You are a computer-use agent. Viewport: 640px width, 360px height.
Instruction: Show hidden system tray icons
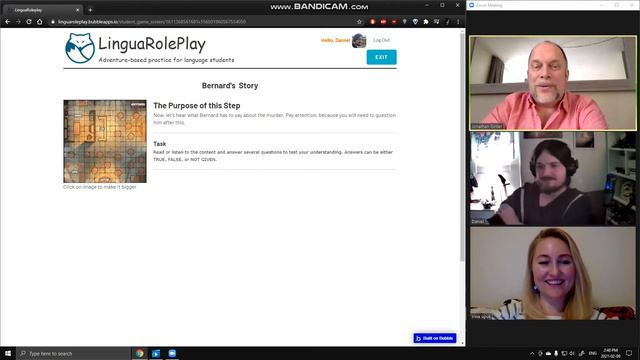pos(532,353)
